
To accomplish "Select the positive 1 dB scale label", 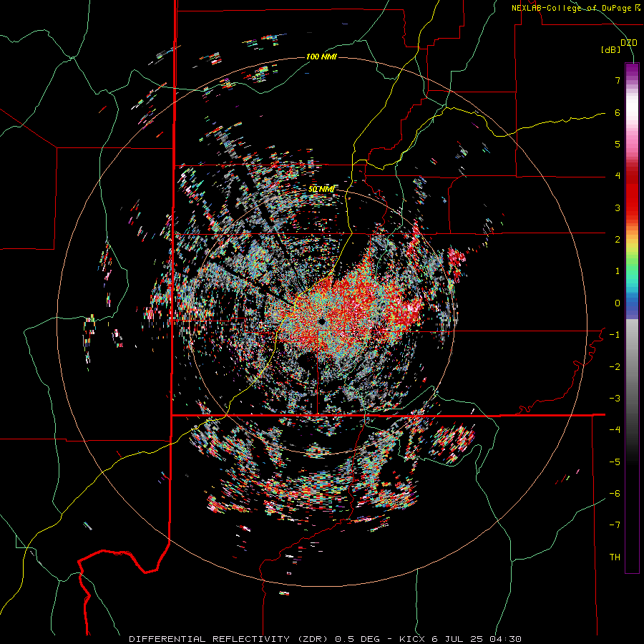I will point(618,271).
